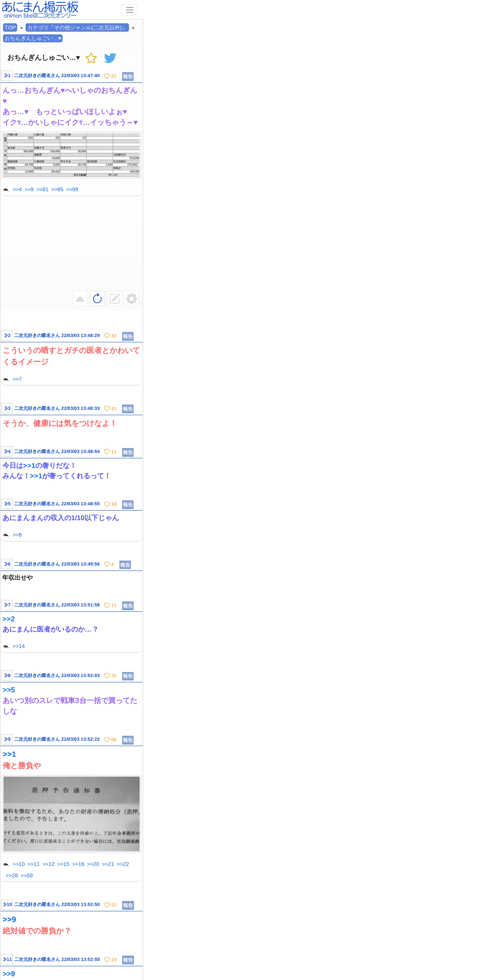Click the おちんぎんしゅごい thread breadcrumb

[33, 38]
